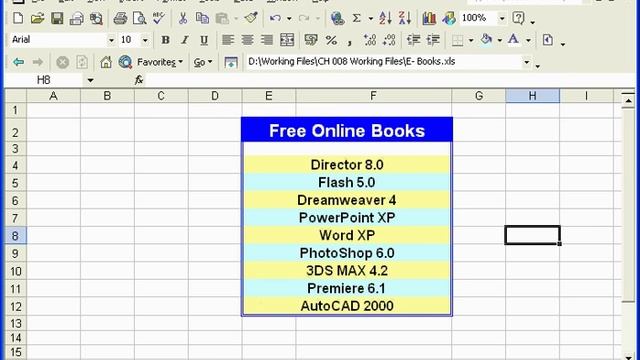
Task: Decrease the cell indent
Action: click(413, 40)
